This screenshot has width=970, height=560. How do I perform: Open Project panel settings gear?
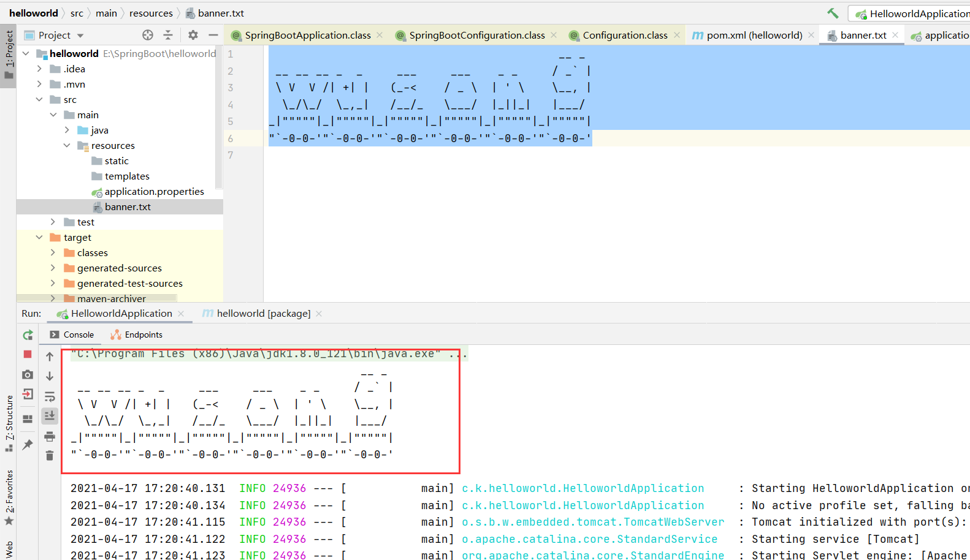coord(193,35)
